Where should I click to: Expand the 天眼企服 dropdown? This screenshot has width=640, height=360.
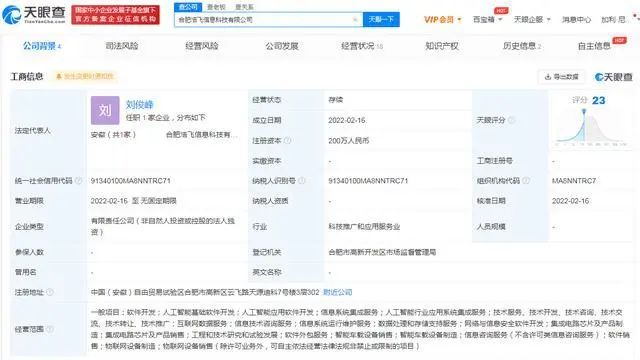coord(532,20)
